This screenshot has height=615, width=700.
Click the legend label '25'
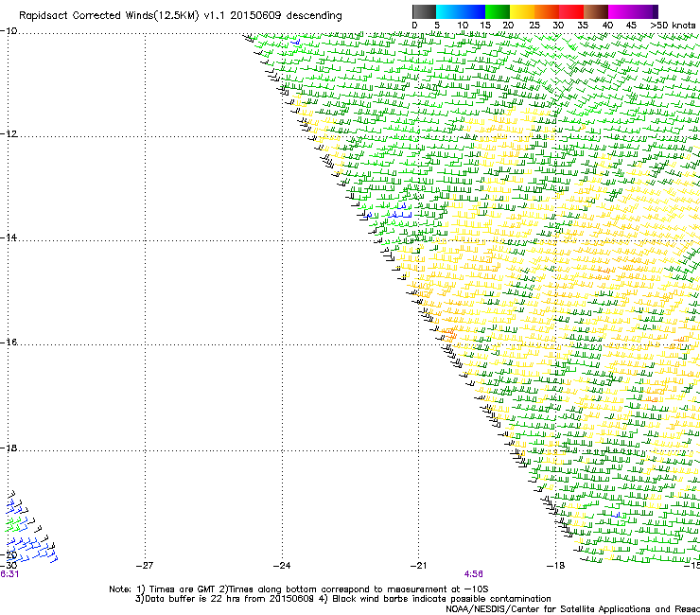pos(534,26)
